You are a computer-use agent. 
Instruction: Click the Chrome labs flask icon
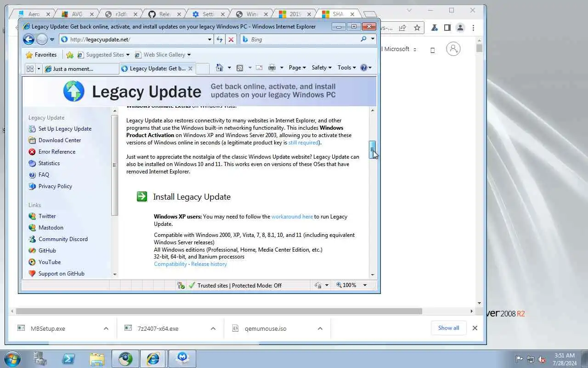click(434, 28)
